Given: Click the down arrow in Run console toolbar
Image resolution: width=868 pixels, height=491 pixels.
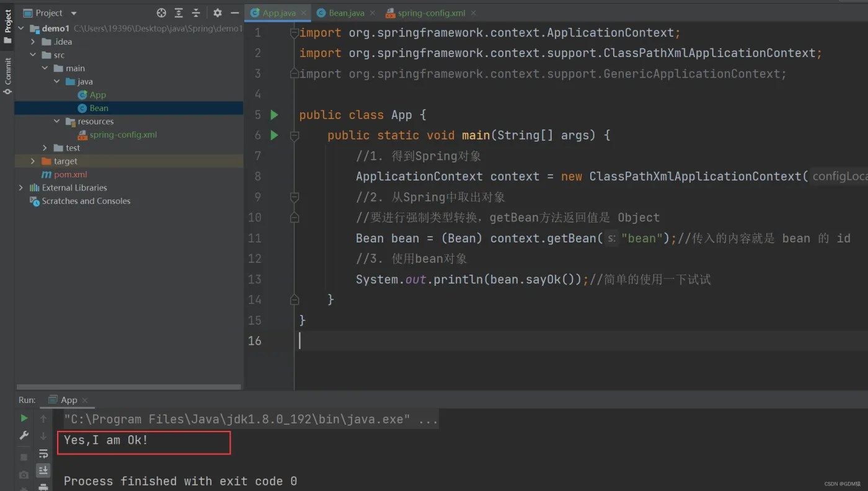Looking at the screenshot, I should point(43,436).
